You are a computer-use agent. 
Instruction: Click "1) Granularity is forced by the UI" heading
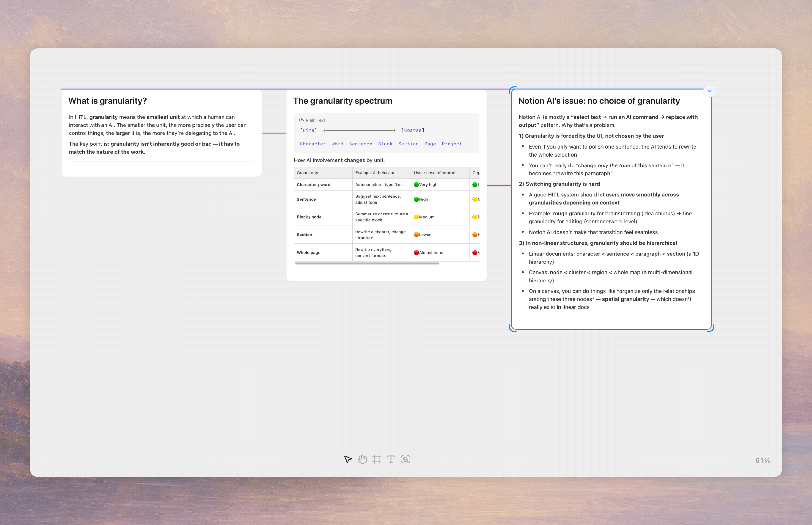coord(591,136)
